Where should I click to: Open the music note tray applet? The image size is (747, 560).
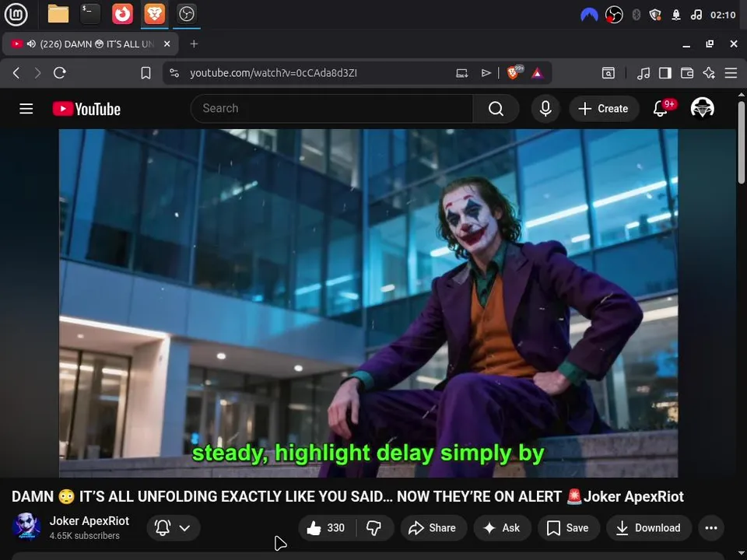(x=696, y=15)
